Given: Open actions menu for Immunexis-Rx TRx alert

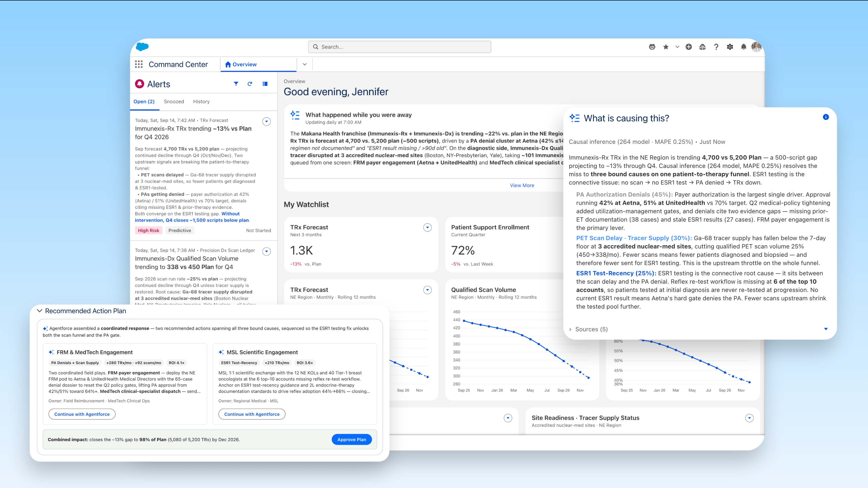Looking at the screenshot, I should click(266, 121).
